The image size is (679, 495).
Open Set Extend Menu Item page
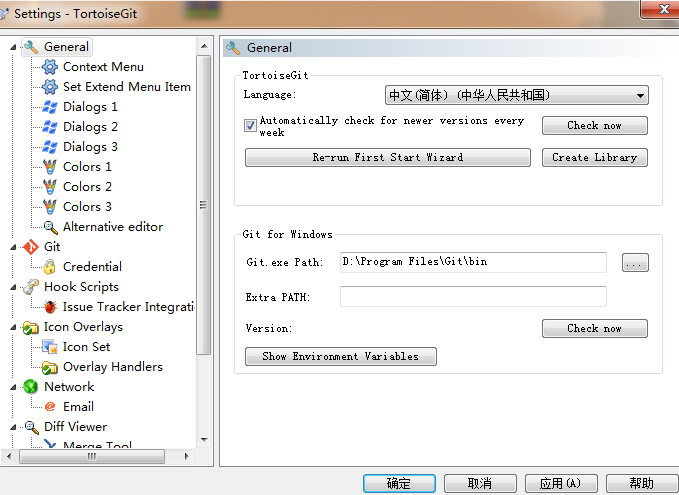(127, 87)
